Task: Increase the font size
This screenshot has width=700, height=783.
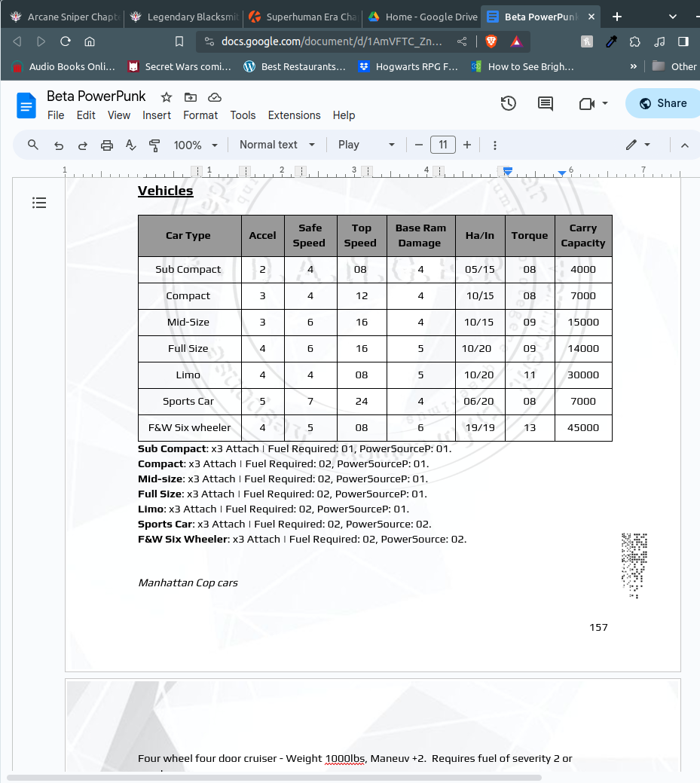Action: (467, 145)
